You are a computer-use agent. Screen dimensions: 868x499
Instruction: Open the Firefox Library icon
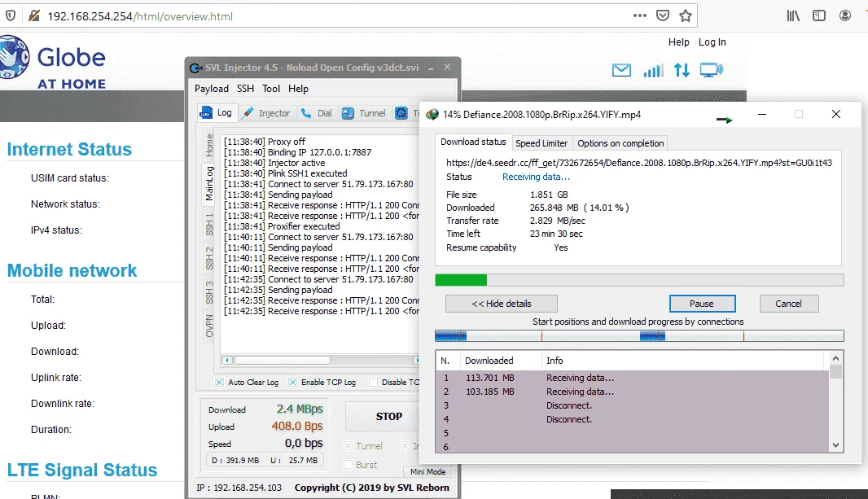click(x=793, y=15)
